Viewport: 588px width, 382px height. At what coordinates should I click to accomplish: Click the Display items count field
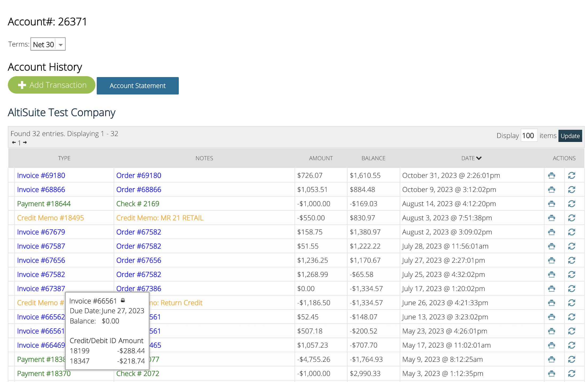[529, 136]
